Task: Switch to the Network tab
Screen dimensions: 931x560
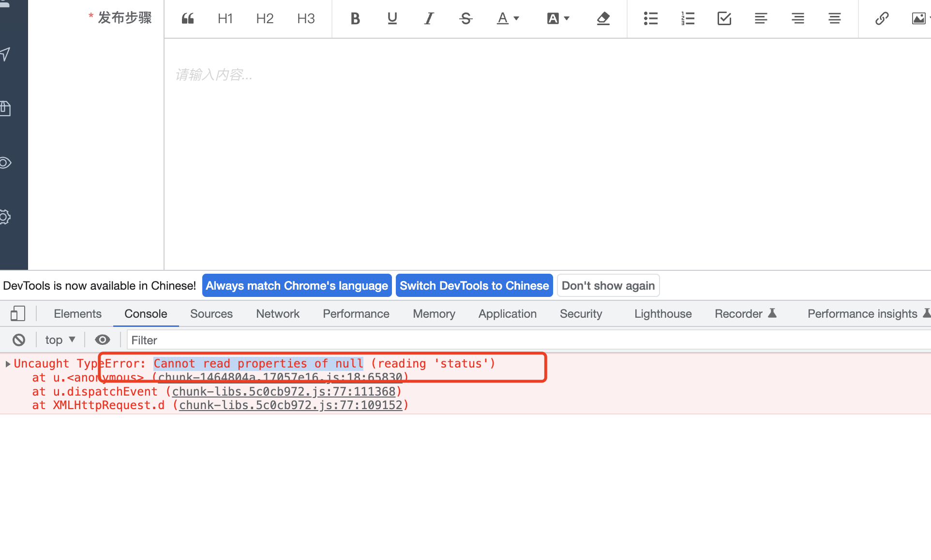Action: [277, 313]
